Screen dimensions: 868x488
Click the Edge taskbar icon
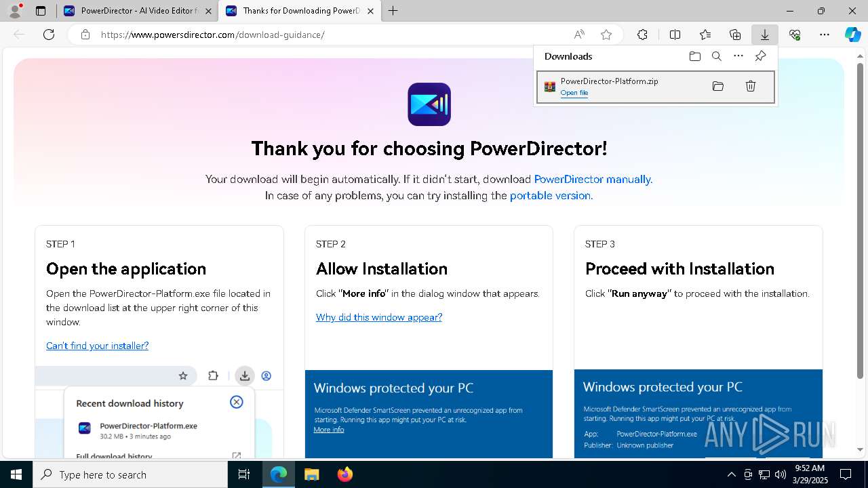[279, 474]
